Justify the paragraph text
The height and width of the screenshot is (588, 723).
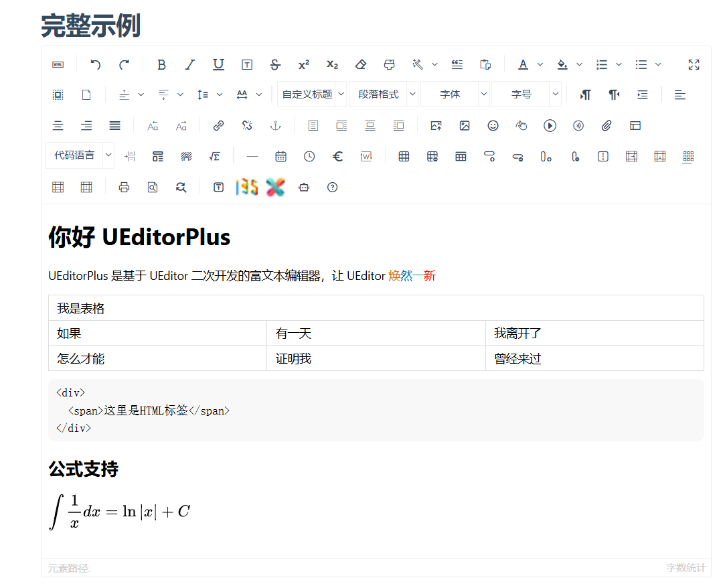click(x=115, y=125)
